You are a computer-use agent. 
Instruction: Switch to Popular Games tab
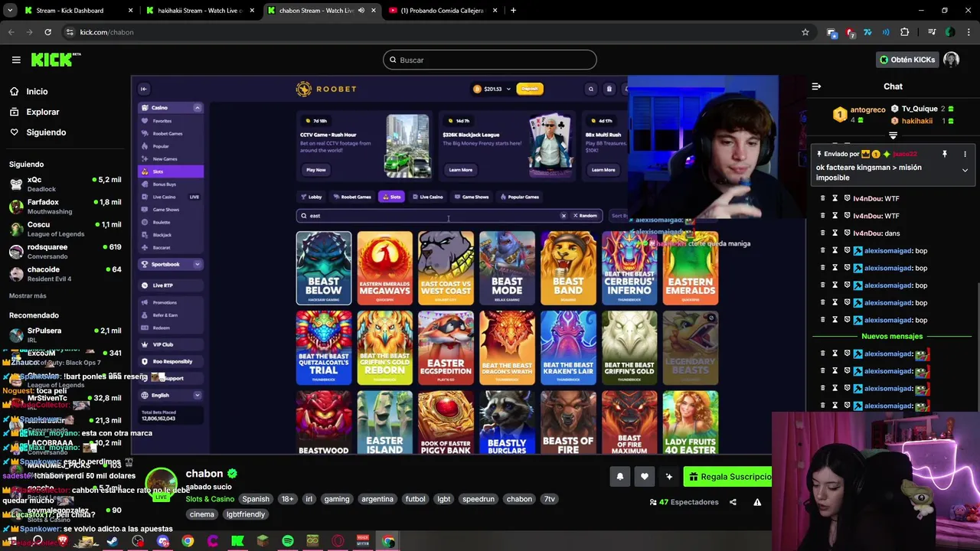[x=519, y=197]
